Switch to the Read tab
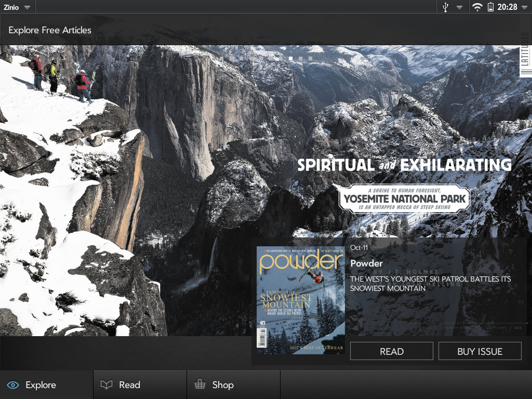Image resolution: width=532 pixels, height=399 pixels. point(140,385)
